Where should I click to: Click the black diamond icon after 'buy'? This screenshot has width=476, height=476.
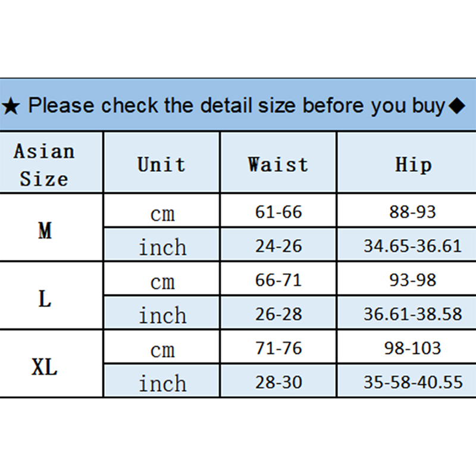click(x=456, y=107)
